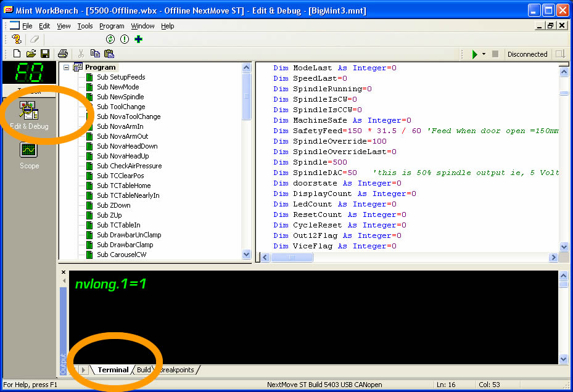Viewport: 573px width, 392px height.
Task: Click the code editor scroll down arrow
Action: [564, 247]
